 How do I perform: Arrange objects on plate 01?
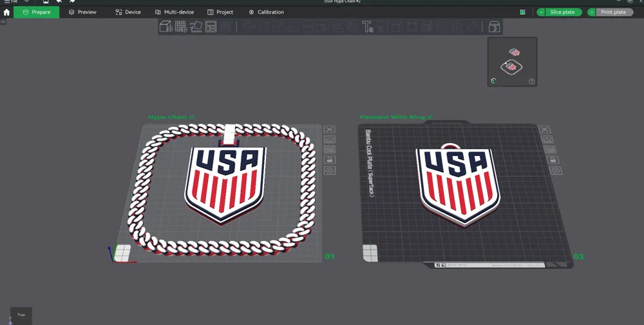pos(329,150)
